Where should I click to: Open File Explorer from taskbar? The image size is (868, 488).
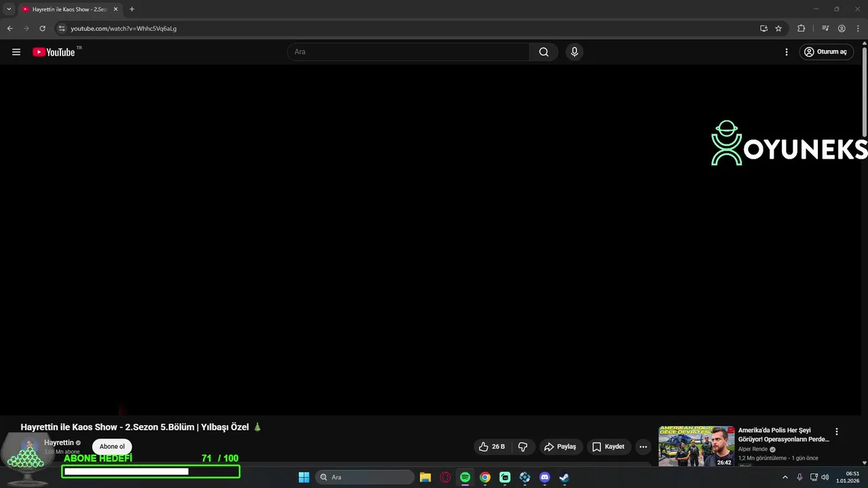(x=425, y=477)
